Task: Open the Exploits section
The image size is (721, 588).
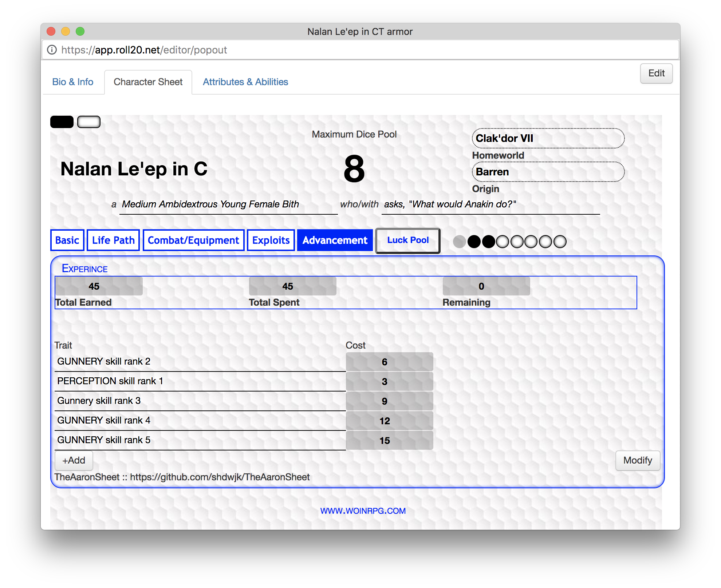Action: point(271,240)
